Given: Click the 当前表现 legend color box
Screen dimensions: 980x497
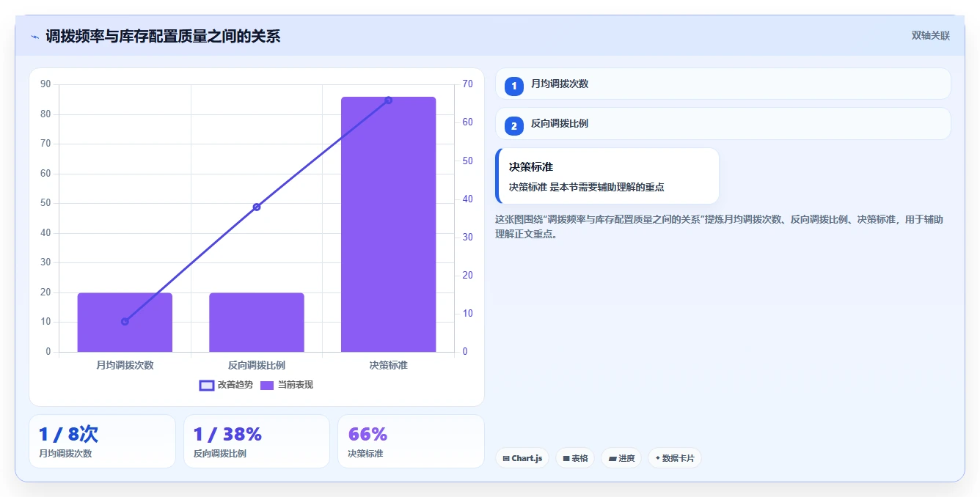Looking at the screenshot, I should coord(267,386).
